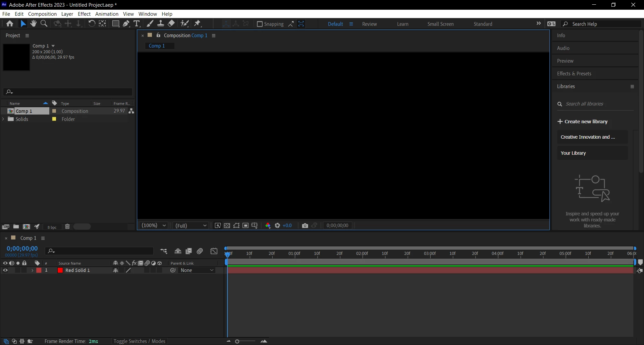Open the resolution (Full) dropdown
This screenshot has width=644, height=345.
click(191, 226)
